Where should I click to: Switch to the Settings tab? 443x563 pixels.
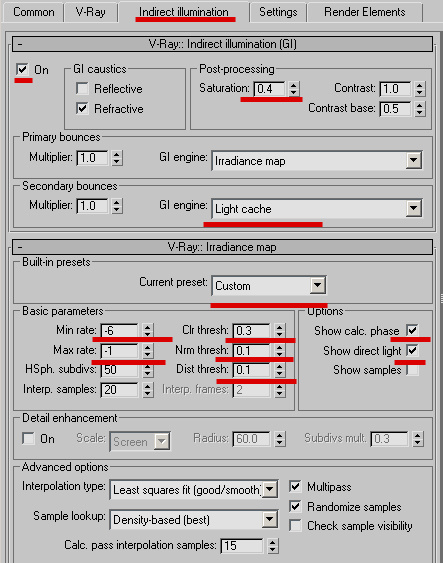(278, 12)
